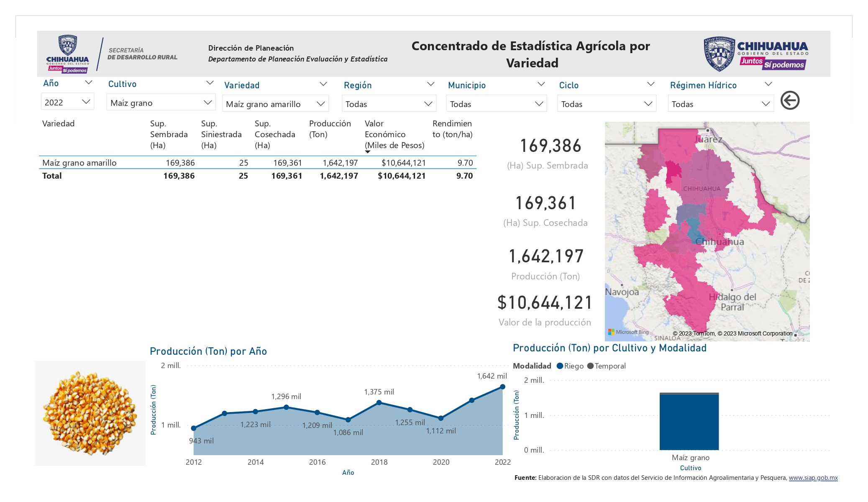This screenshot has width=868, height=502.
Task: Toggle the Temporal legend marker
Action: (x=590, y=366)
